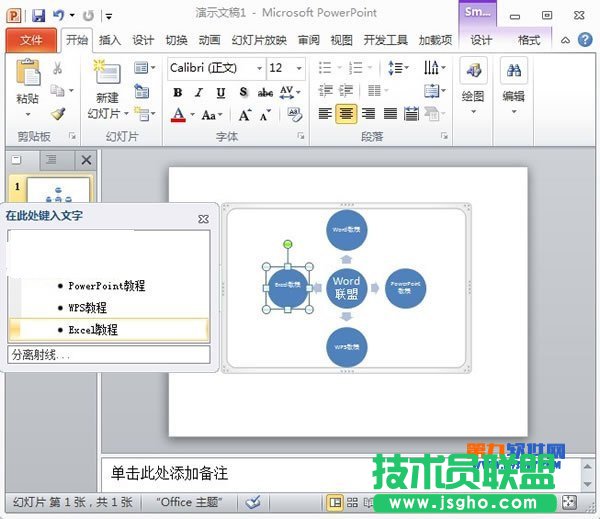This screenshot has width=600, height=519.
Task: Click the Paste clipboard icon
Action: [28, 72]
